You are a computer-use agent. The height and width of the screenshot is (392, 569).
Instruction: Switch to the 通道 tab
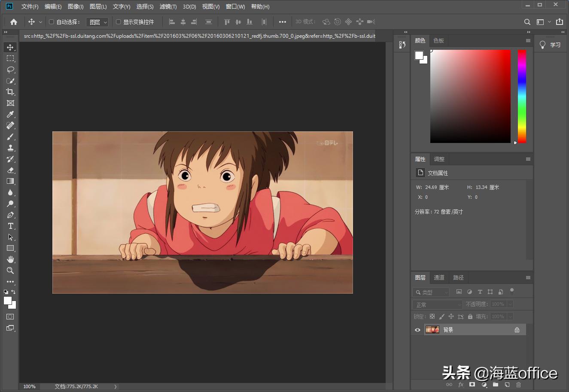point(439,277)
